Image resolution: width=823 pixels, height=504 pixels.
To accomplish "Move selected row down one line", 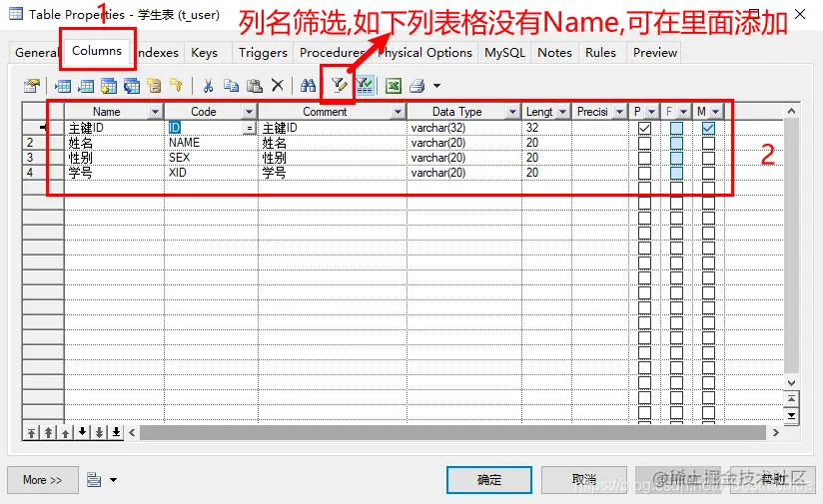I will click(x=83, y=433).
